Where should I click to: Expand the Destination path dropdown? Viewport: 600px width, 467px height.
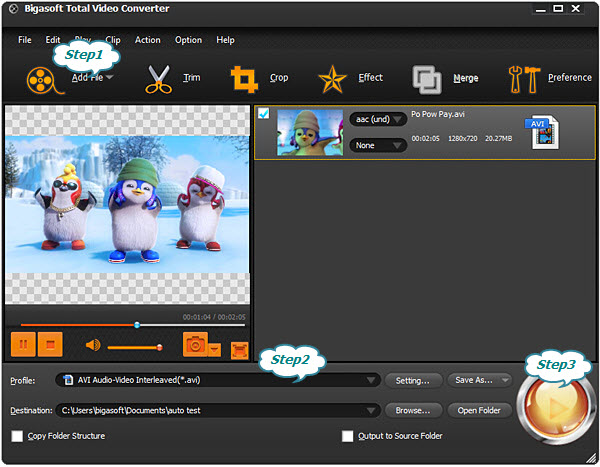[371, 410]
